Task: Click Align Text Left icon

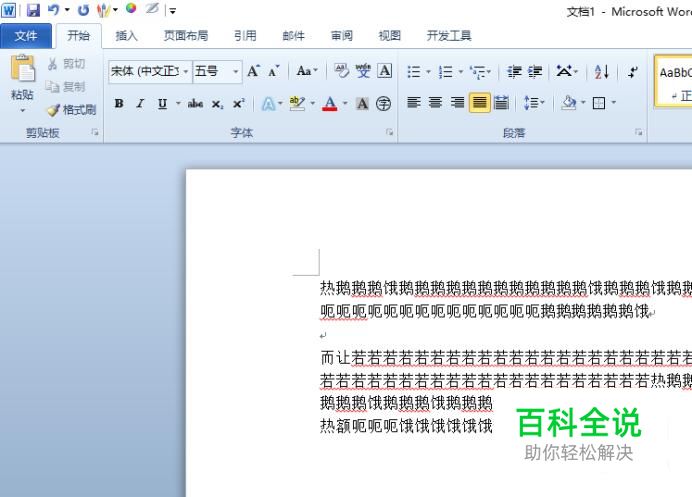Action: pyautogui.click(x=414, y=103)
